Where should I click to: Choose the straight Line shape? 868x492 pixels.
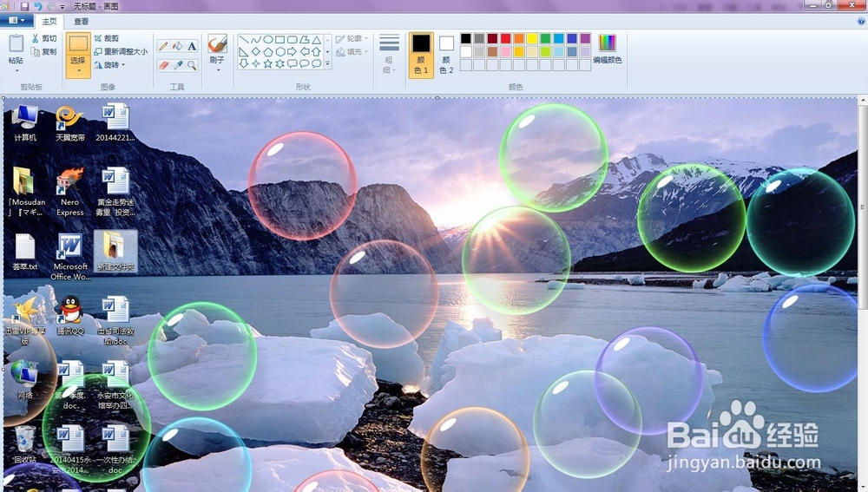244,40
